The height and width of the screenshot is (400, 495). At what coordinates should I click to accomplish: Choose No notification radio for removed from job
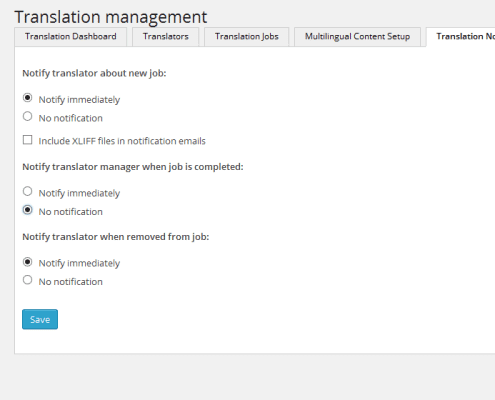point(27,280)
